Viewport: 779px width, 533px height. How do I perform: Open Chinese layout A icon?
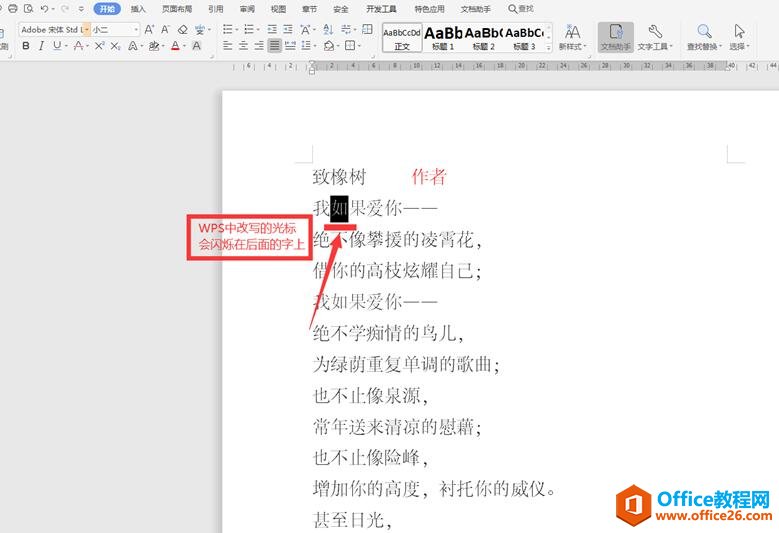[x=306, y=30]
